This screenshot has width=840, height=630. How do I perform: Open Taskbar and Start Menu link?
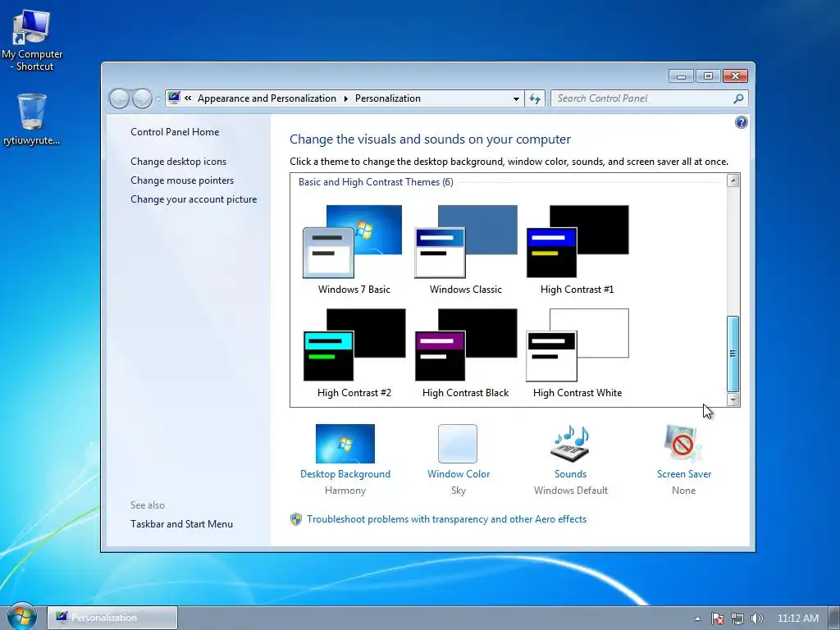[181, 524]
